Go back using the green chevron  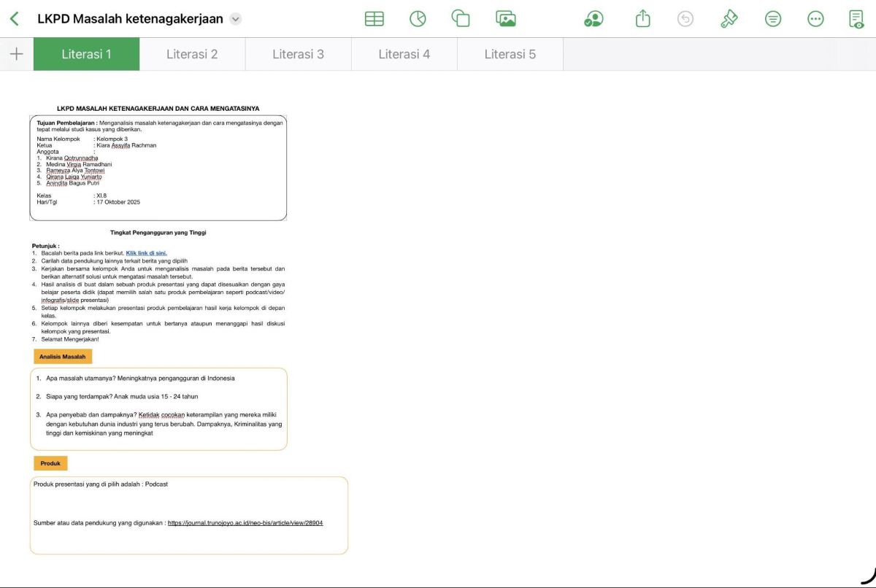coord(15,19)
